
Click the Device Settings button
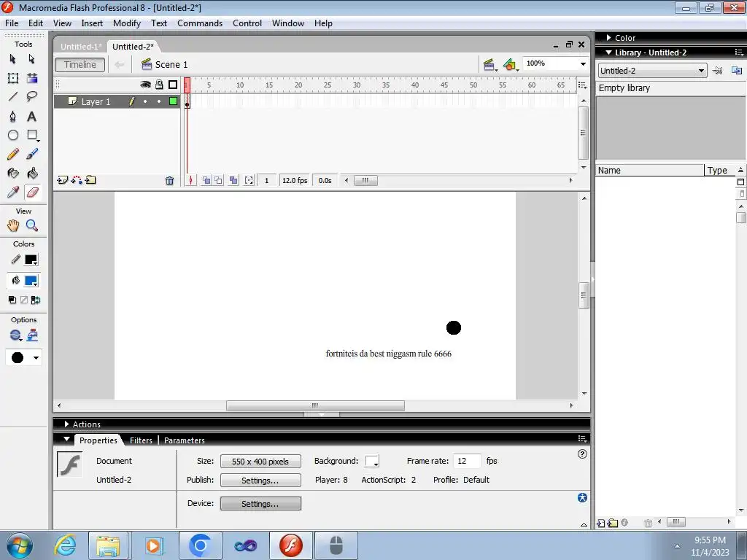coord(260,503)
